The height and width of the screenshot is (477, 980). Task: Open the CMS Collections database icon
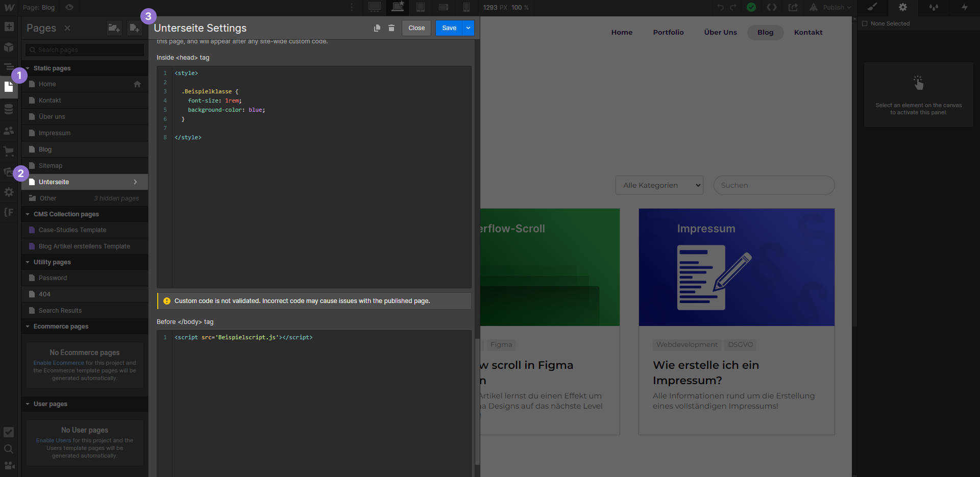click(9, 109)
